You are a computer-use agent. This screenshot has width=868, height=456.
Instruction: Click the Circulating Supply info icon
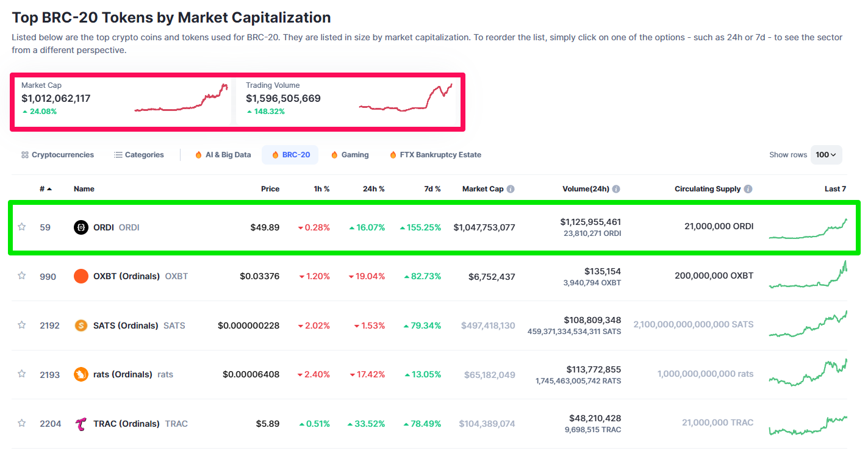coord(748,189)
